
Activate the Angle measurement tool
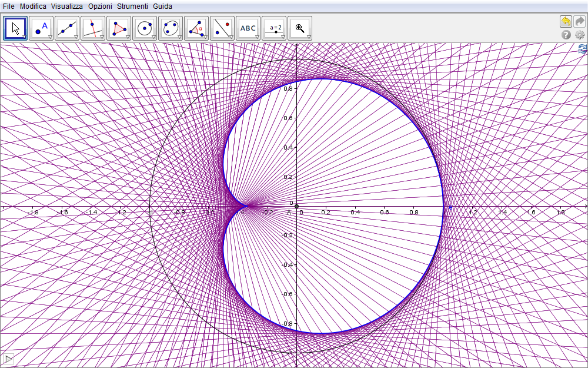point(196,28)
